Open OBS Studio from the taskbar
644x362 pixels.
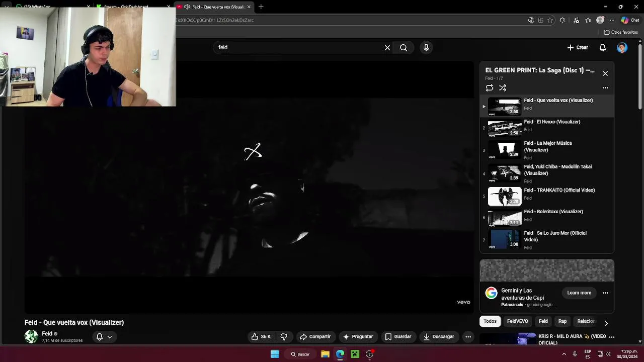pos(370,354)
